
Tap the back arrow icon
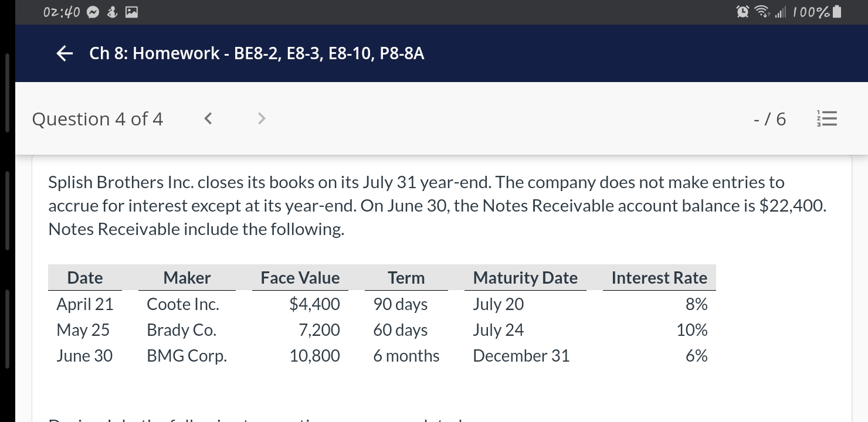(63, 53)
